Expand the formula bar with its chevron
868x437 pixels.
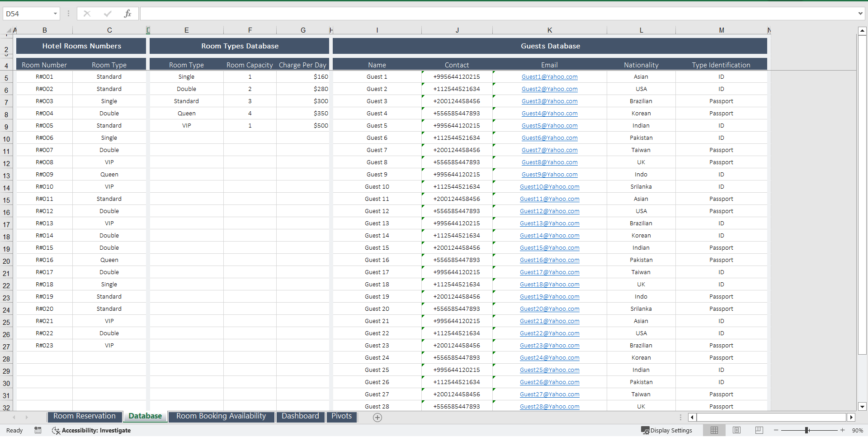pyautogui.click(x=860, y=14)
